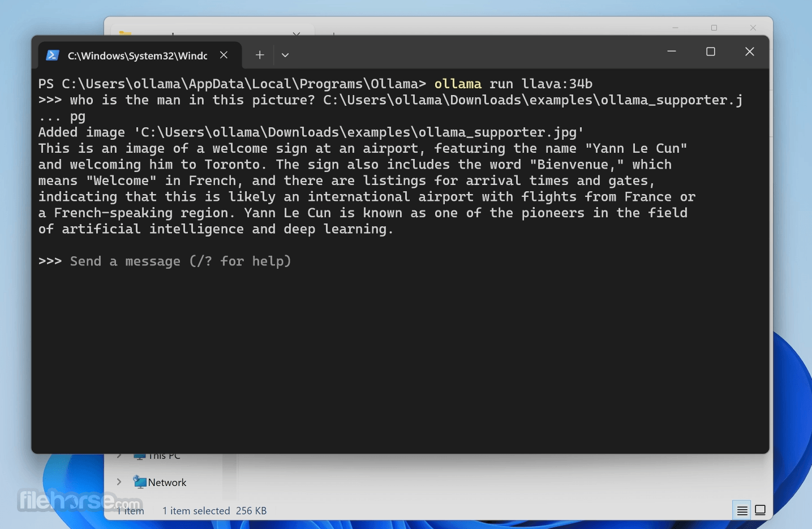Expand the Network node in File Explorer
812x529 pixels.
[119, 482]
